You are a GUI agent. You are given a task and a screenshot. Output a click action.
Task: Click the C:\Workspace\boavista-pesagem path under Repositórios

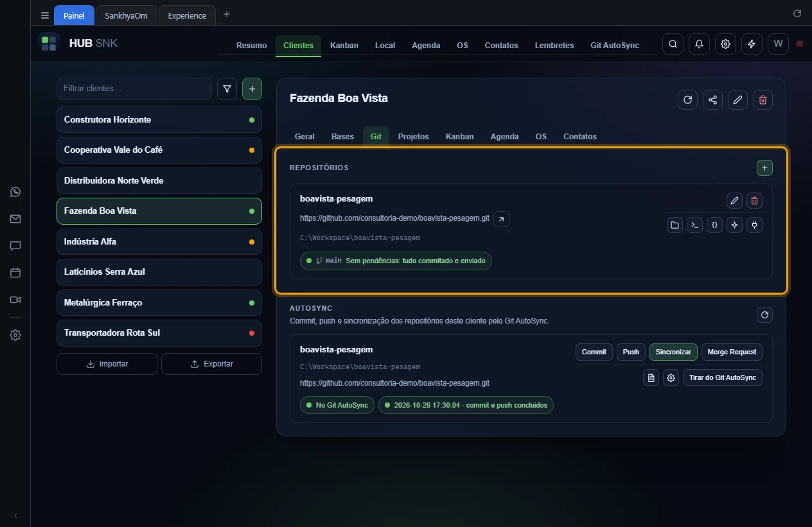click(x=360, y=238)
